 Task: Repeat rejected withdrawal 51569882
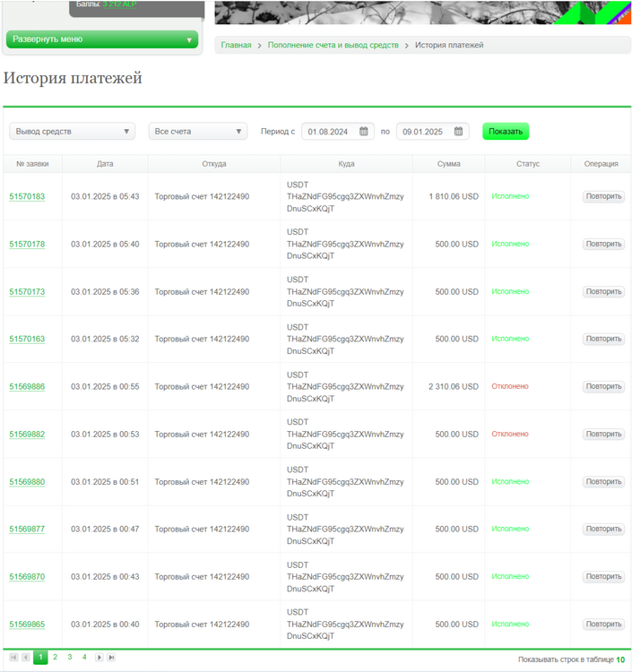tap(603, 434)
